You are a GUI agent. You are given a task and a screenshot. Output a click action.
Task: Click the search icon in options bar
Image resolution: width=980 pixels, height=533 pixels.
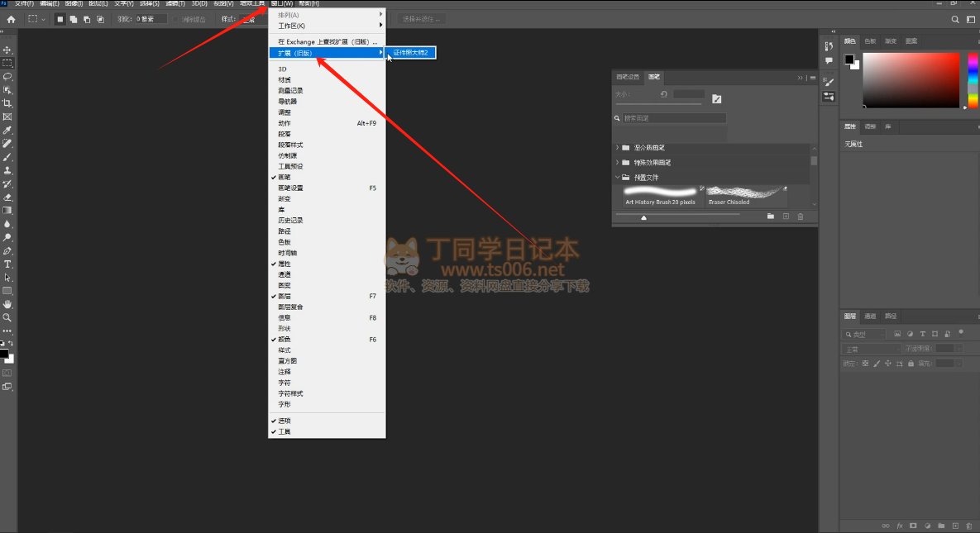(955, 19)
